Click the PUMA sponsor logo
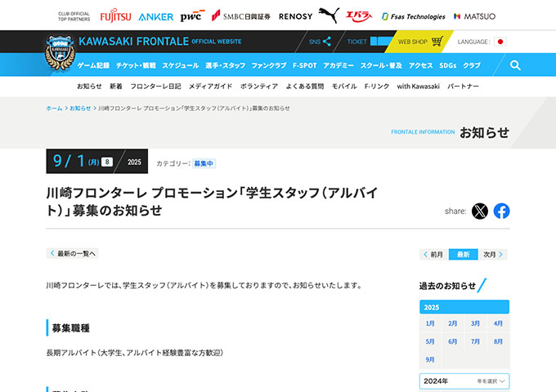Image resolution: width=556 pixels, height=392 pixels. click(x=329, y=16)
